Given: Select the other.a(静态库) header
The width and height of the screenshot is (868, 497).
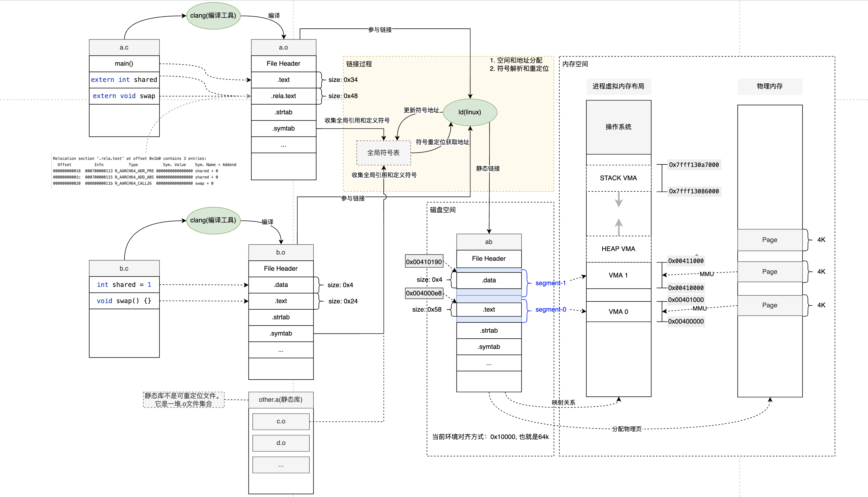Looking at the screenshot, I should tap(281, 400).
